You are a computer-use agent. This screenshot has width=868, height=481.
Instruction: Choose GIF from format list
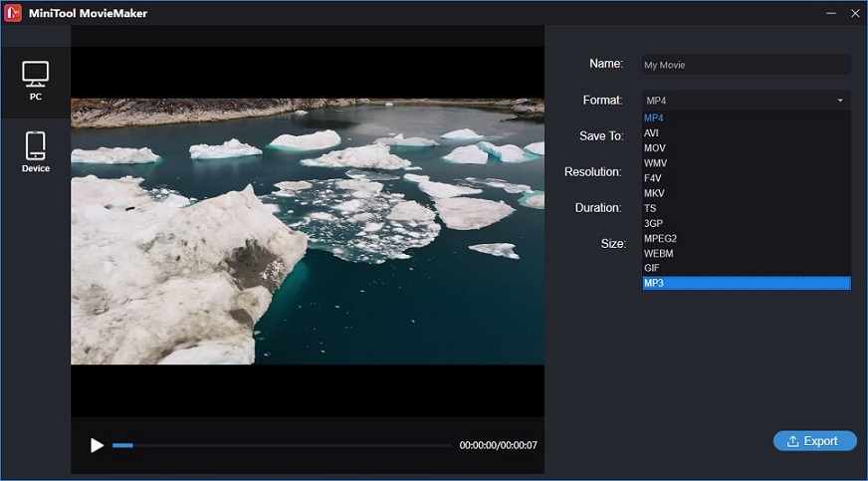coord(747,268)
